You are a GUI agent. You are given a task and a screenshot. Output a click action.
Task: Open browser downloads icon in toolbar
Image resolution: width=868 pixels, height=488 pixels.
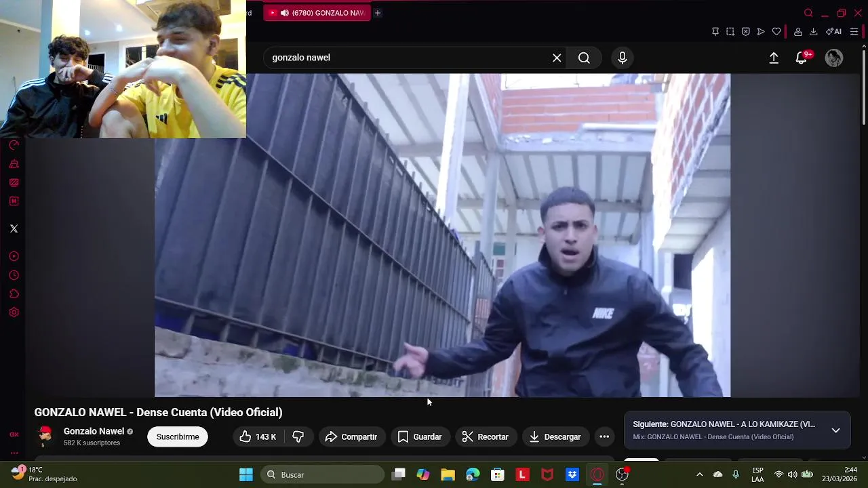(x=813, y=32)
